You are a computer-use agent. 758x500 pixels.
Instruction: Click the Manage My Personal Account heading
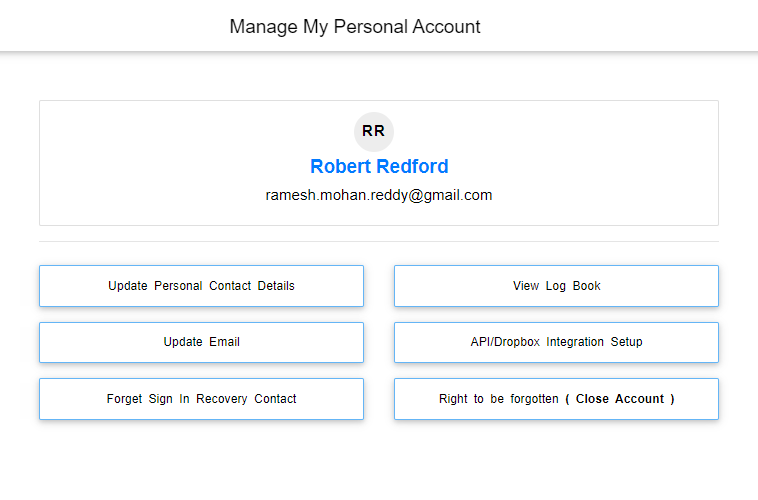(355, 27)
